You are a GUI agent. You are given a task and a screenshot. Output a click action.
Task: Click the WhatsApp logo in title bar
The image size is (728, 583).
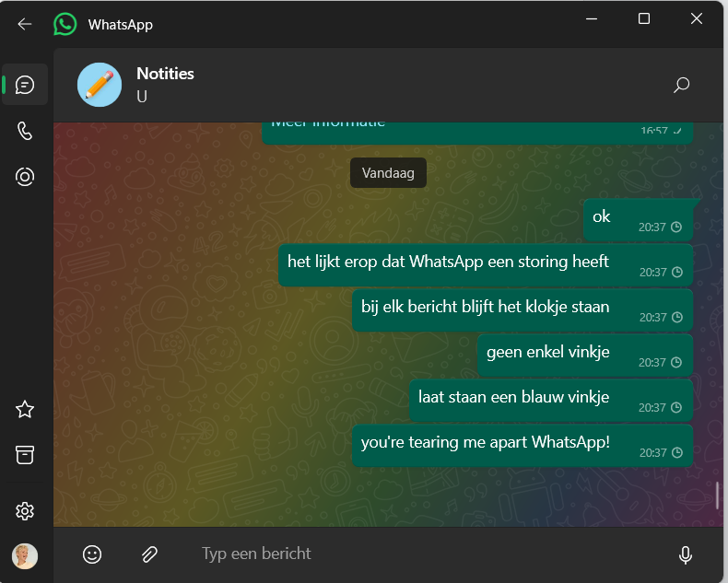click(x=65, y=24)
